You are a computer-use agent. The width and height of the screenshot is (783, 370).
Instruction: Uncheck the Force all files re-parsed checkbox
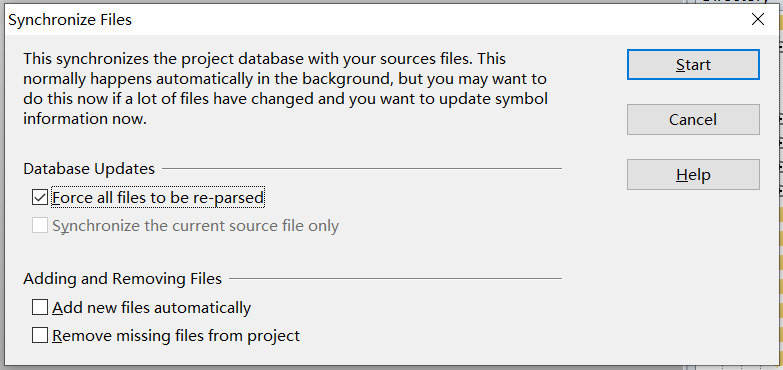(x=40, y=198)
